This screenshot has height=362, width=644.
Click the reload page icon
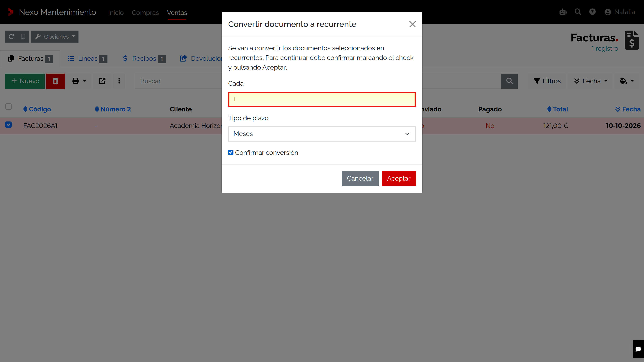(x=11, y=37)
